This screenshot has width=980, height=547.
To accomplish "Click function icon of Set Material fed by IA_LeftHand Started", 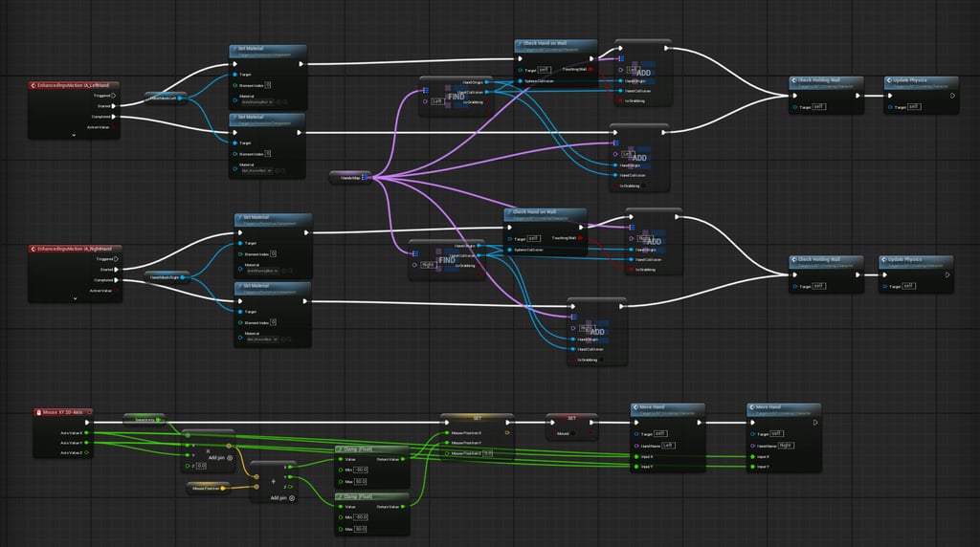I will pyautogui.click(x=234, y=48).
